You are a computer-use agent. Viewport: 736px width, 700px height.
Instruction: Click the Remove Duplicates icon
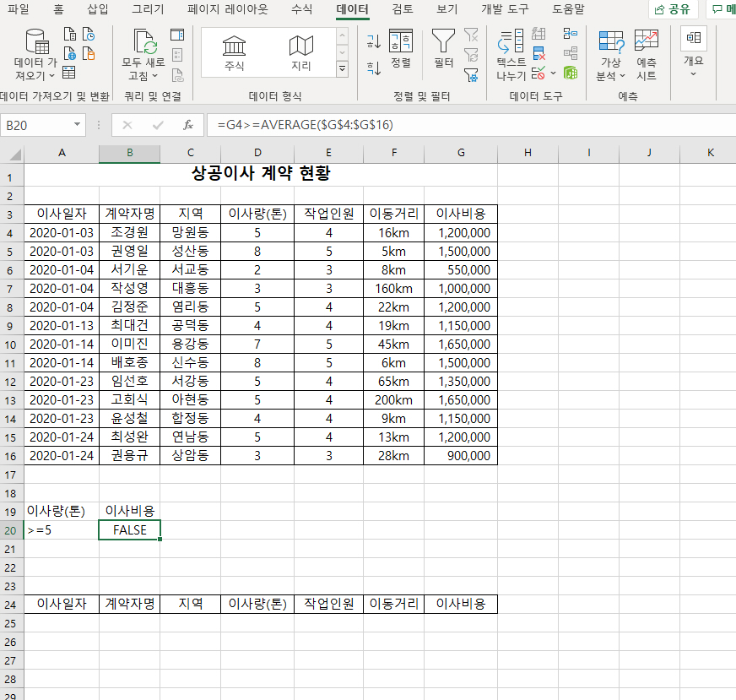[x=538, y=54]
